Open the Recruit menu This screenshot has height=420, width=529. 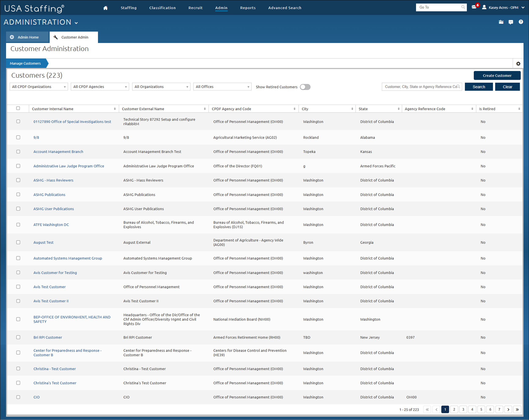point(196,8)
